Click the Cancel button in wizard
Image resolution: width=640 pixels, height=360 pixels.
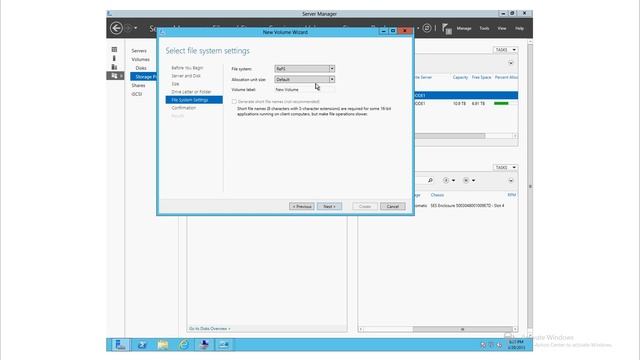click(x=393, y=207)
